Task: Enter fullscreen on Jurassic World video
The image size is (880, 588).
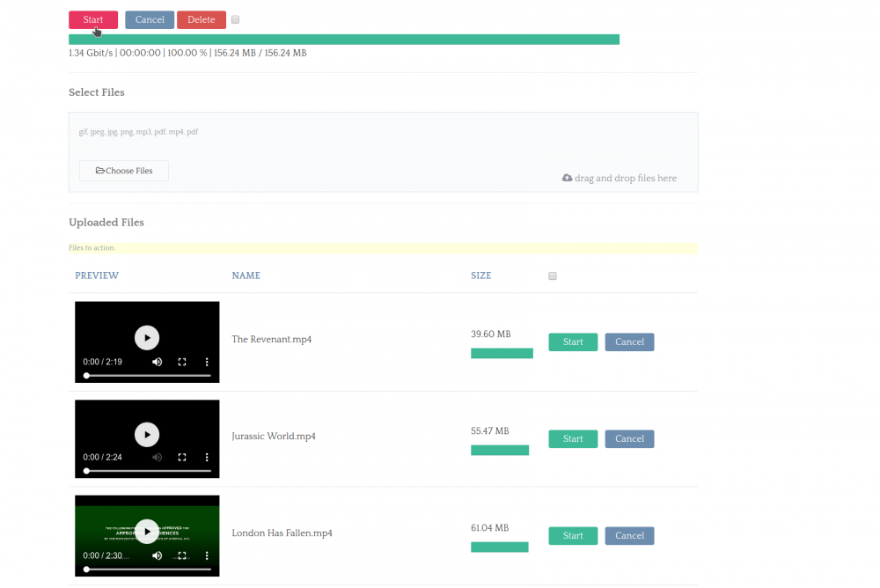Action: (182, 458)
